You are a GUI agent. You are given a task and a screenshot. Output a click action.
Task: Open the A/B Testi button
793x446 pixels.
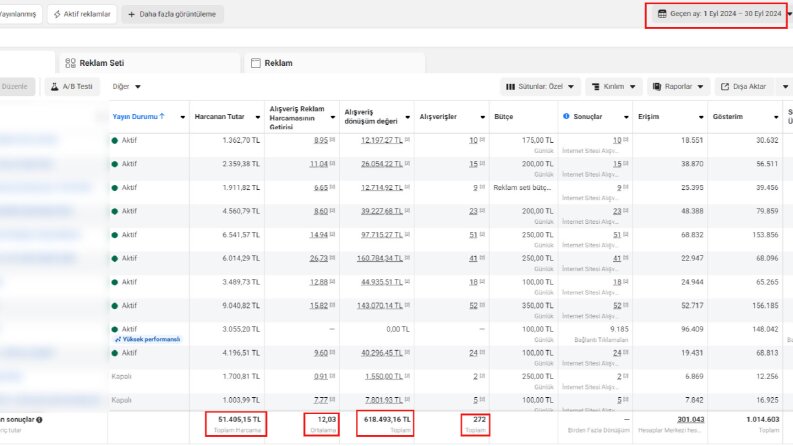pyautogui.click(x=72, y=86)
